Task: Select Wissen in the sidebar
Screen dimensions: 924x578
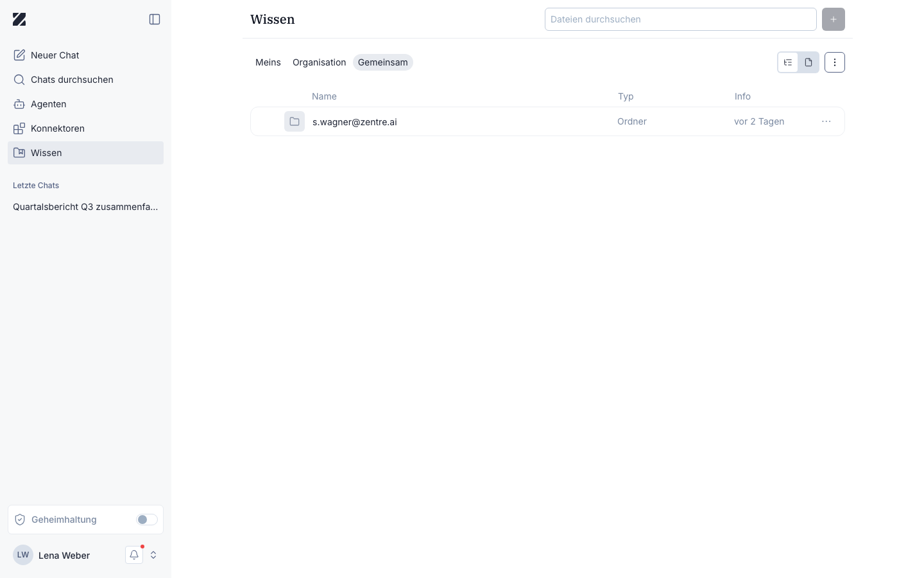Action: pos(85,153)
